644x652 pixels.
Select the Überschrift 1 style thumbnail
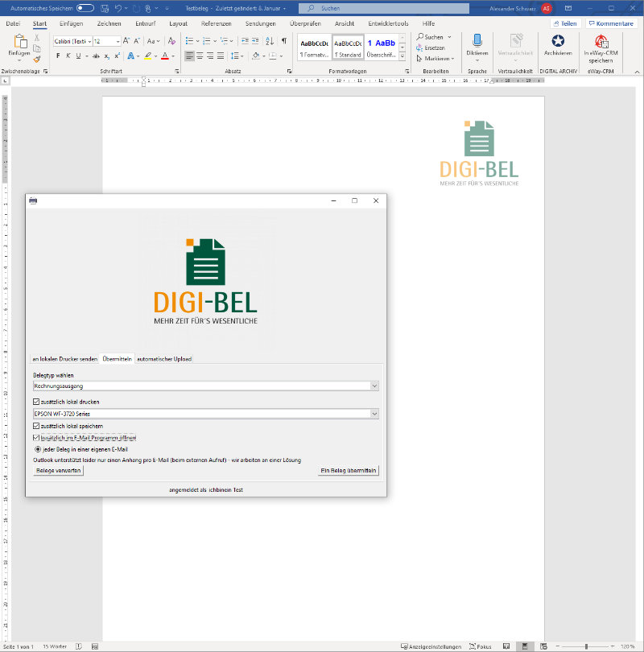tap(382, 47)
